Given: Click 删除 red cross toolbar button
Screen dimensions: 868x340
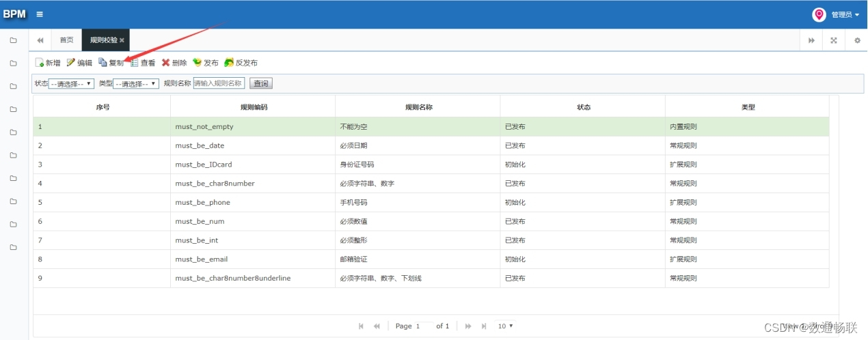Looking at the screenshot, I should pos(174,63).
